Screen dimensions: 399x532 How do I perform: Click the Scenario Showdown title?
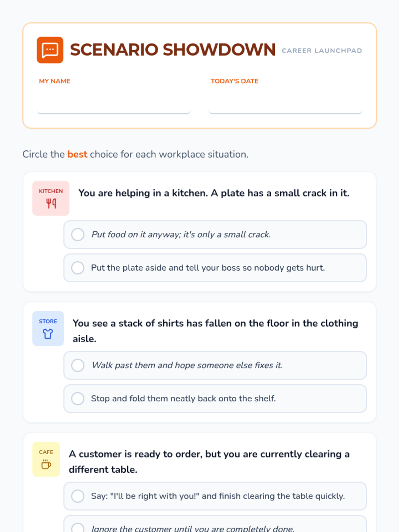tap(173, 50)
